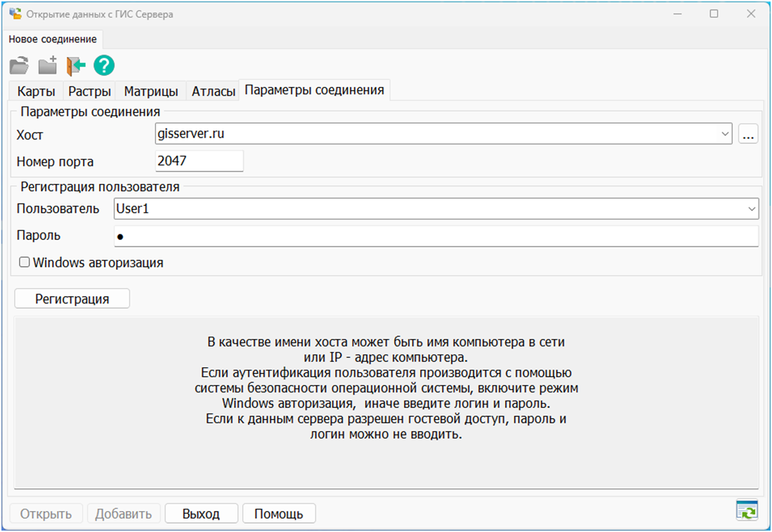This screenshot has width=772, height=532.
Task: Expand the Хост dropdown list
Action: [x=725, y=133]
